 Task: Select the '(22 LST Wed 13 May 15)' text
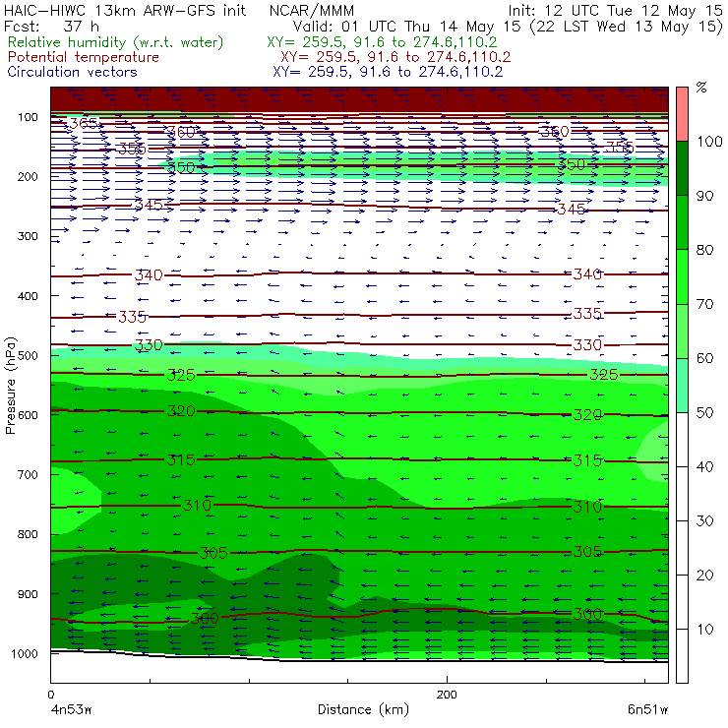(627, 27)
